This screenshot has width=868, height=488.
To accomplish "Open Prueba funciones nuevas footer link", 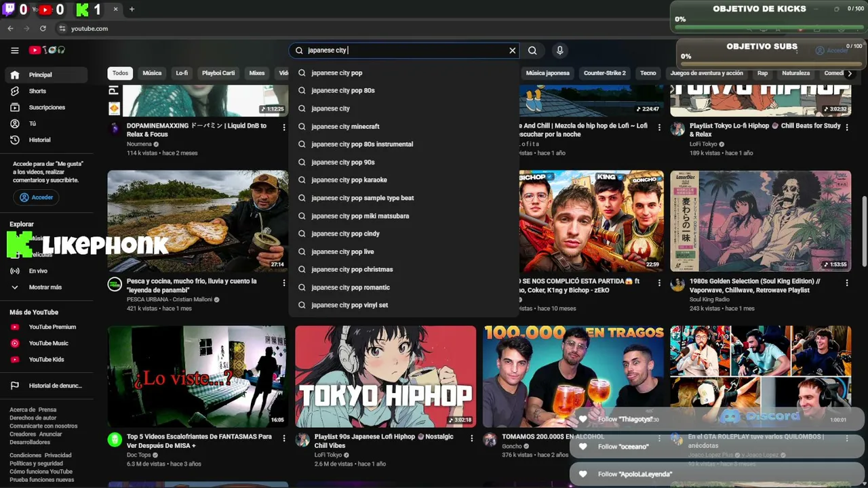I will (x=41, y=480).
